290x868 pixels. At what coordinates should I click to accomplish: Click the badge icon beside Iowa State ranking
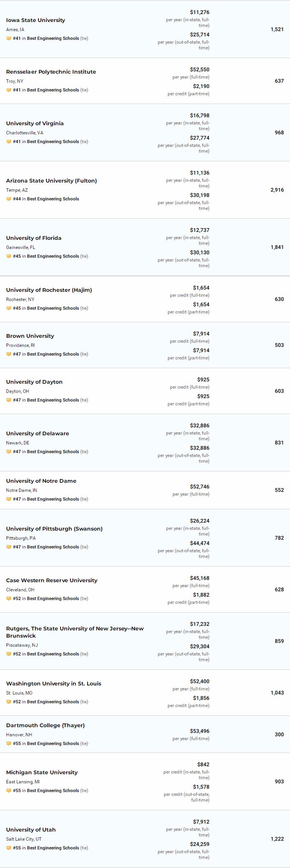pos(9,38)
